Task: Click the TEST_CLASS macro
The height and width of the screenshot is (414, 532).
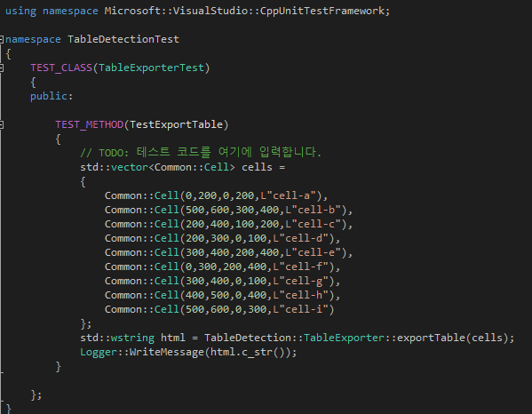Action: tap(61, 68)
